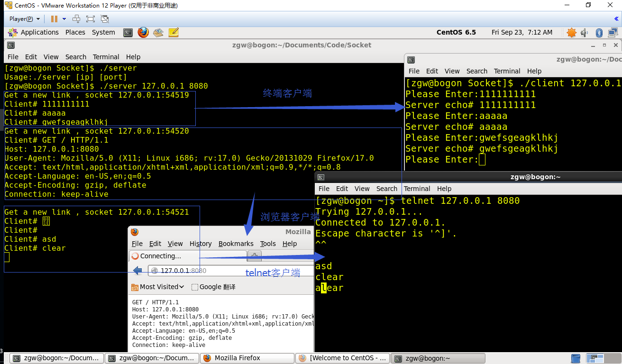This screenshot has width=622, height=364.
Task: Switch to second zgw@bogon:~/Docum... taskbar button
Action: [152, 358]
